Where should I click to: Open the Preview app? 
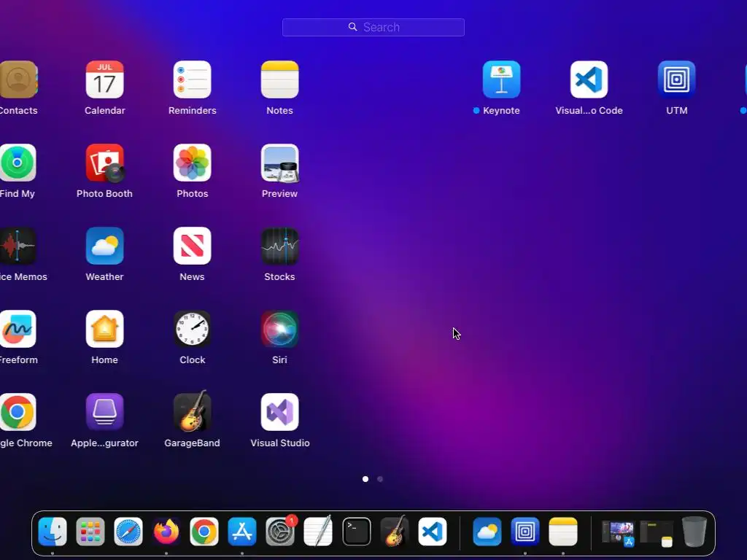point(279,163)
